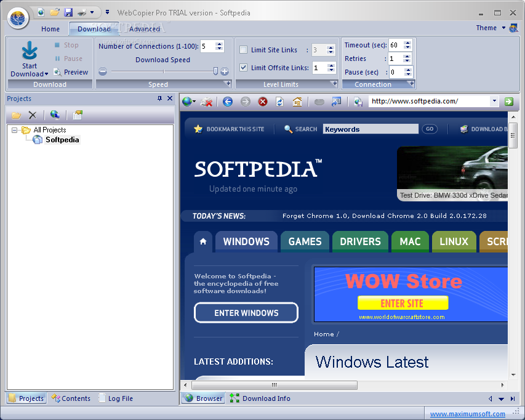Click the project properties icon in Projects toolbar
The image size is (525, 420).
coord(78,115)
